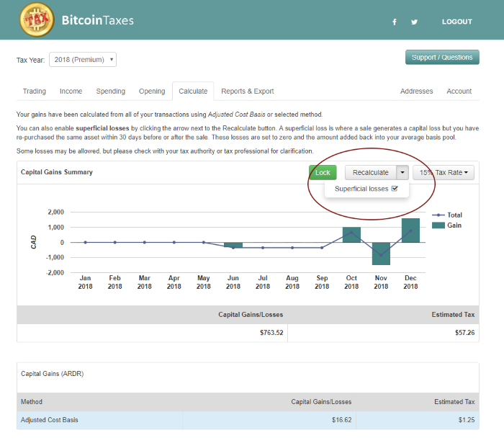Click the Total legend entry

pos(447,215)
